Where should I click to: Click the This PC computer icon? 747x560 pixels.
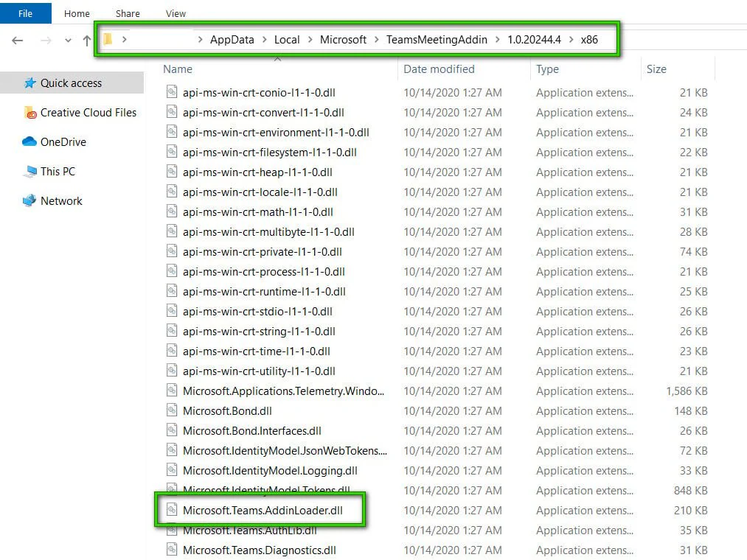tap(29, 172)
